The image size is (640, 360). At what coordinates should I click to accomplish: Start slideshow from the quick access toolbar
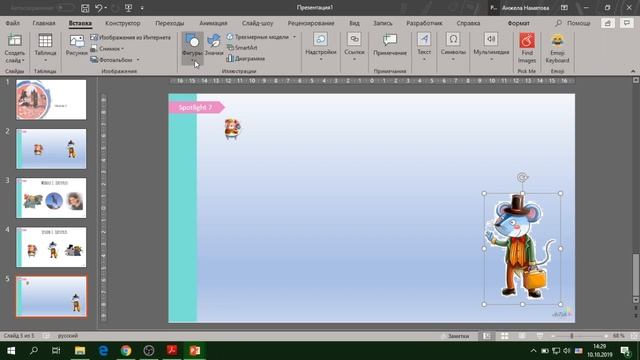[128, 8]
